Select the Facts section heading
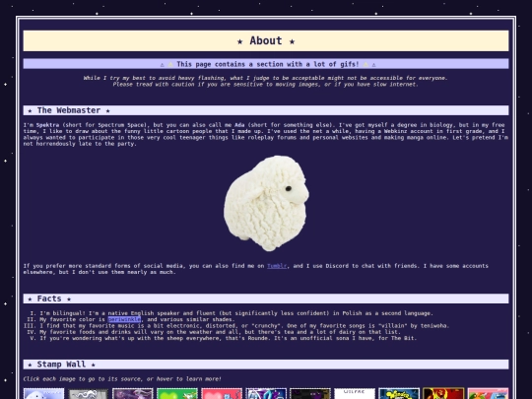 [x=266, y=299]
